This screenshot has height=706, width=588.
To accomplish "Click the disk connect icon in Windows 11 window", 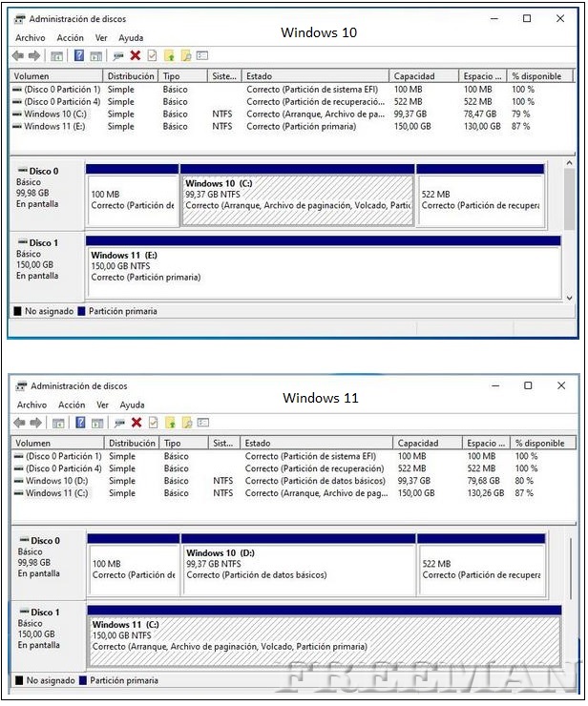I will tap(119, 424).
